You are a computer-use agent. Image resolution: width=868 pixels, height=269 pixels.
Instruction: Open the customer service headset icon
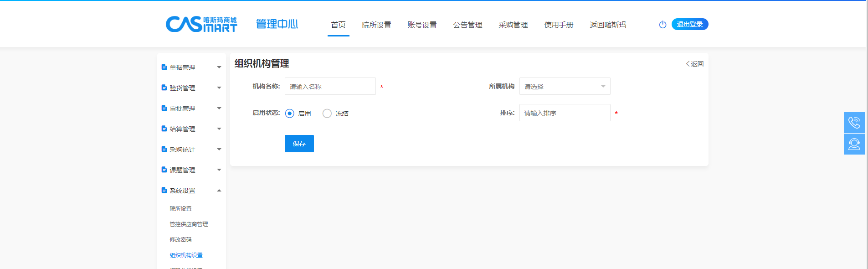(854, 144)
